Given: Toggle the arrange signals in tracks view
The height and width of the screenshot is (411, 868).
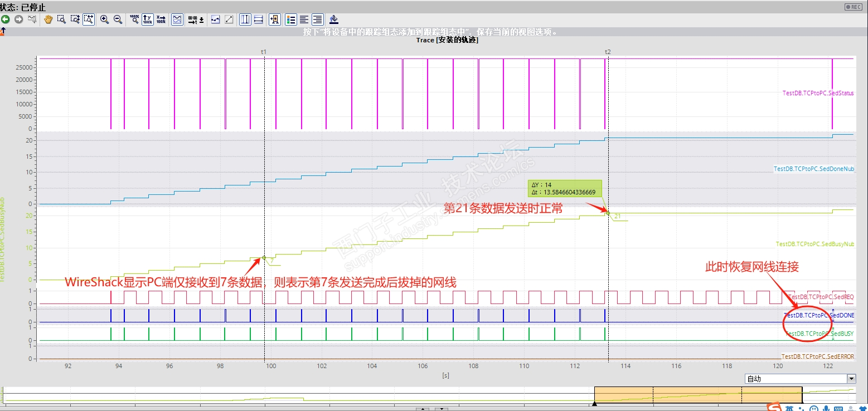Looking at the screenshot, I should [x=177, y=19].
